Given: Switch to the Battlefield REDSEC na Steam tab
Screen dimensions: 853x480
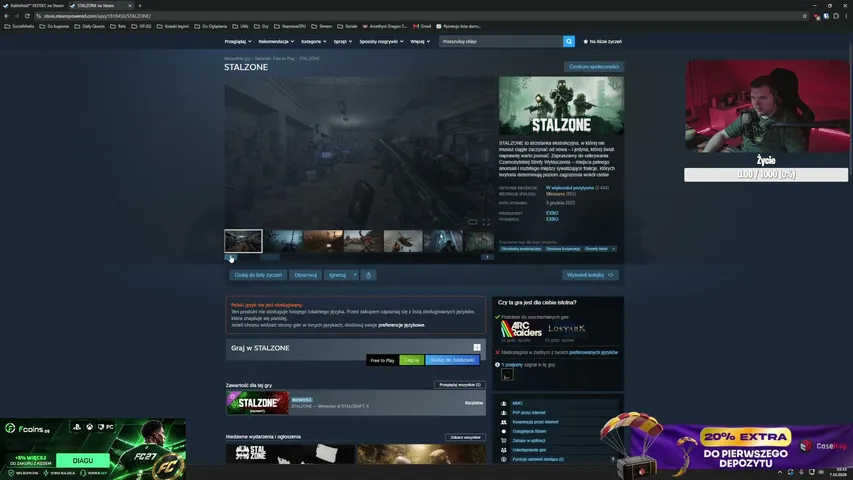Looking at the screenshot, I should [34, 5].
